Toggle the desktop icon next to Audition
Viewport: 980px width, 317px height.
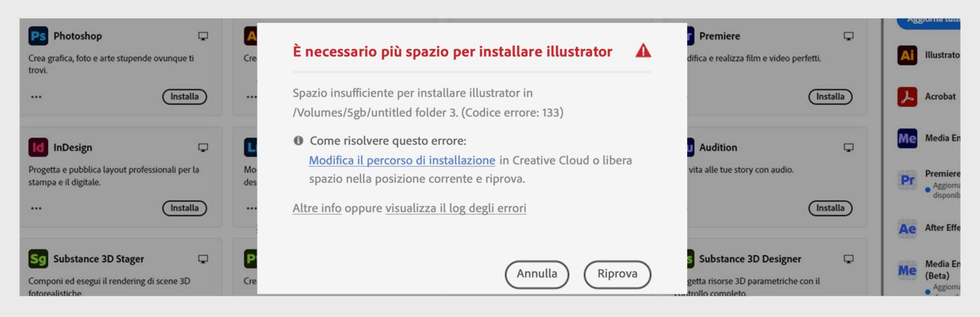pos(848,147)
